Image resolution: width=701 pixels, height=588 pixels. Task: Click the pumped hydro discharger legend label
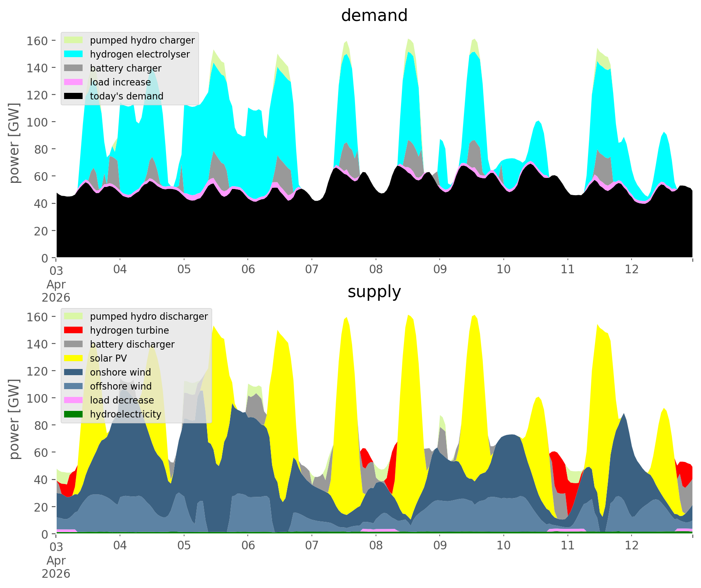(x=149, y=316)
